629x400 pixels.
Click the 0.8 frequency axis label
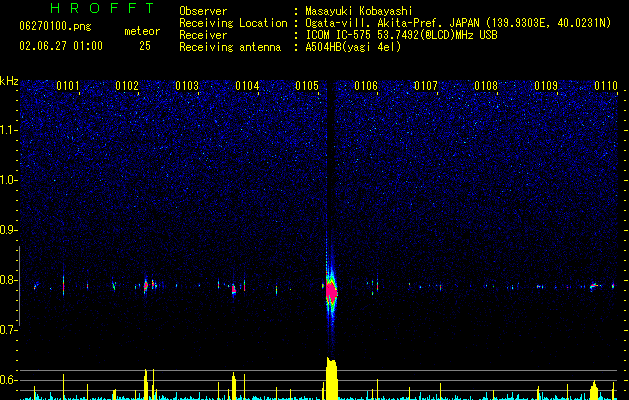point(7,280)
